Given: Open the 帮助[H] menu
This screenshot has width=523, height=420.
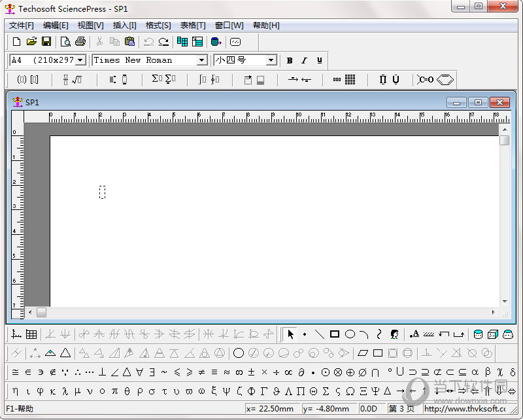Looking at the screenshot, I should point(265,26).
